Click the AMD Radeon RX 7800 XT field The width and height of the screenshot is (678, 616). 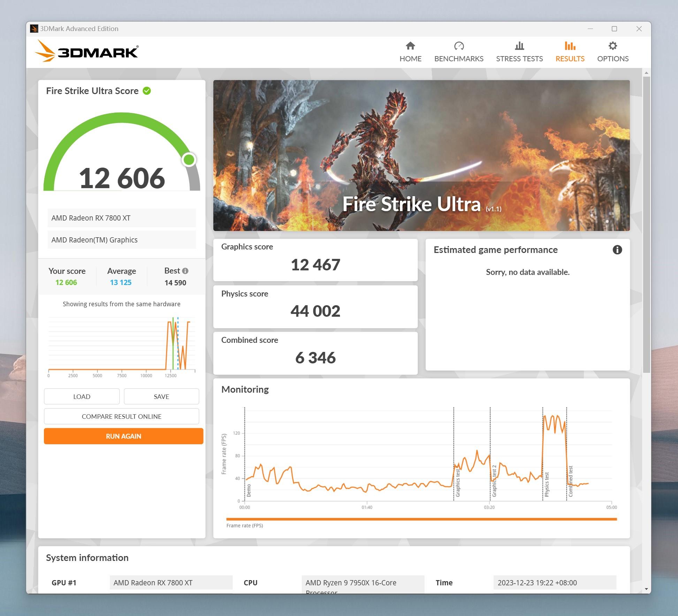[x=122, y=218]
